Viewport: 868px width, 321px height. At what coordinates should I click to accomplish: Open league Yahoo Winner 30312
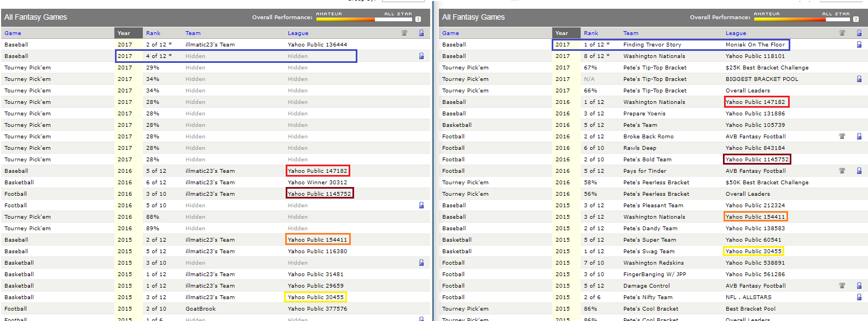click(317, 183)
